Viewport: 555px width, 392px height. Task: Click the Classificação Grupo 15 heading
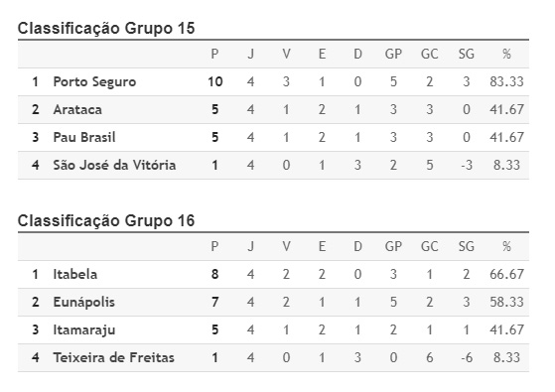106,28
